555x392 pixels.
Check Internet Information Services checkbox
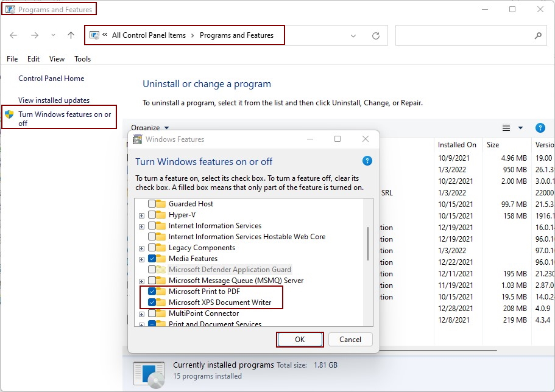pos(152,226)
